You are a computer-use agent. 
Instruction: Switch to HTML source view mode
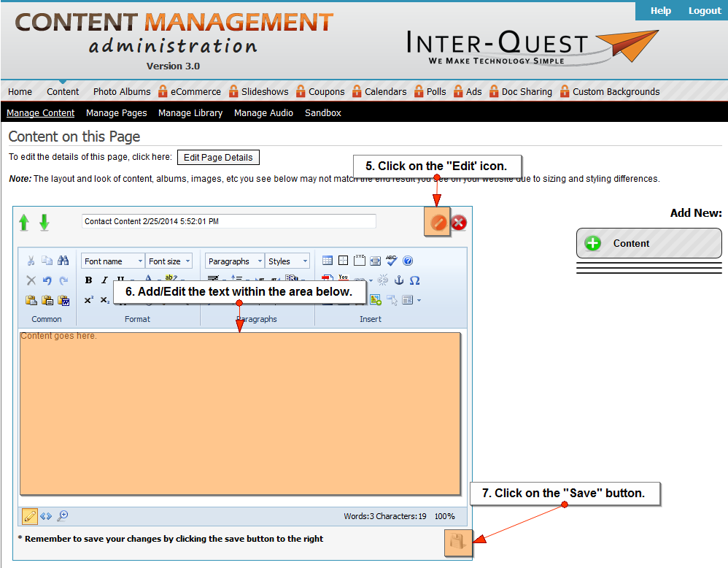[46, 516]
